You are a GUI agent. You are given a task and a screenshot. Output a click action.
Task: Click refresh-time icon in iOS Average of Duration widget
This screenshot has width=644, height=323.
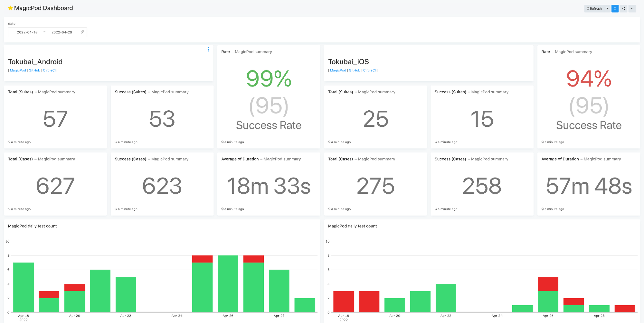coord(543,209)
